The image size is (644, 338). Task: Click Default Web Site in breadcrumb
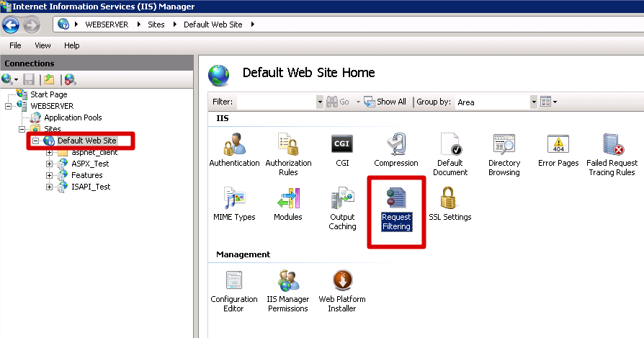pos(213,25)
